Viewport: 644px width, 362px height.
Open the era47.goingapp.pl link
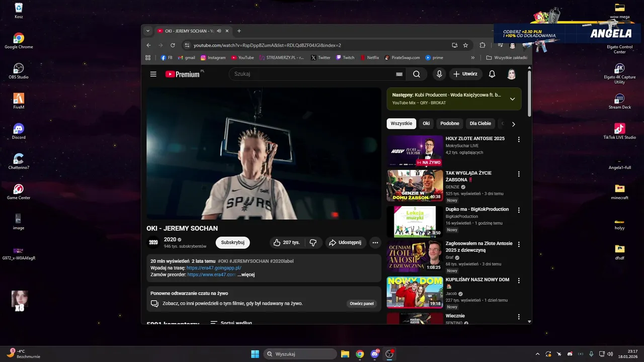click(214, 268)
